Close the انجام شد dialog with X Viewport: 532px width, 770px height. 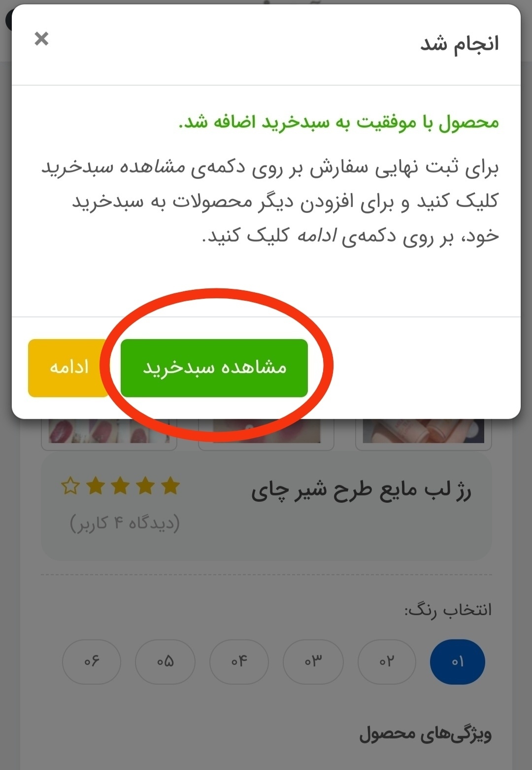tap(41, 38)
